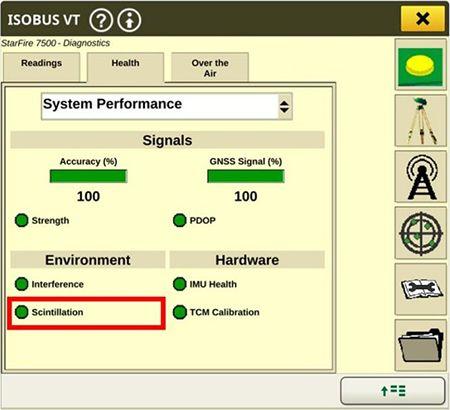Click the Scintillation label
Image resolution: width=450 pixels, height=410 pixels.
pyautogui.click(x=57, y=312)
